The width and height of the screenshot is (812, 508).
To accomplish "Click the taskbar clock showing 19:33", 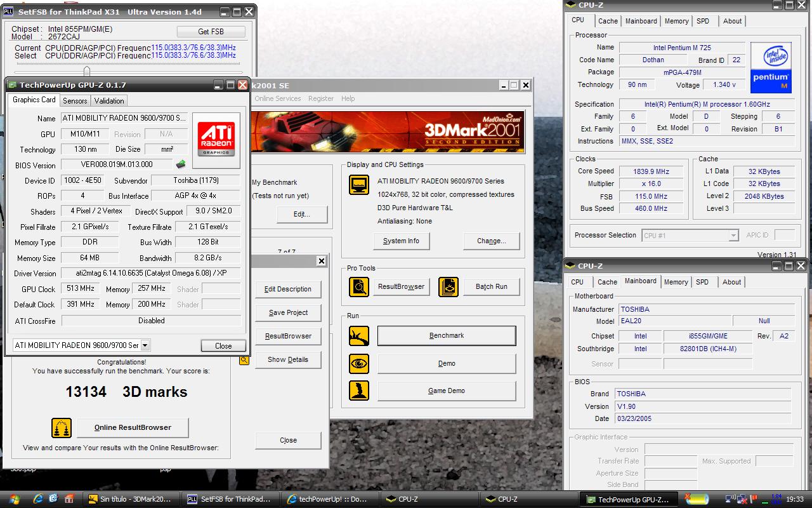I will click(x=795, y=500).
